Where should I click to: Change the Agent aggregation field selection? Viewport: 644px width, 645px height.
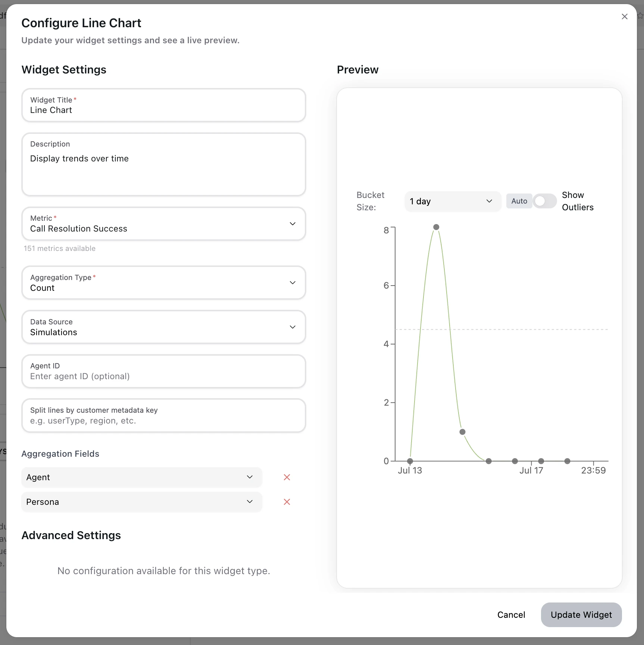click(250, 477)
